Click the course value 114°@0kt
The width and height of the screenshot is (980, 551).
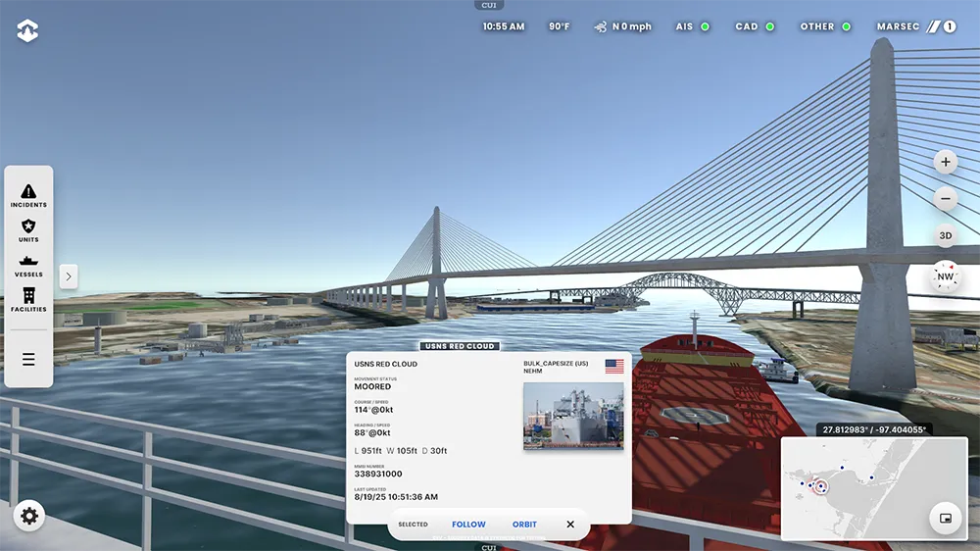click(373, 410)
